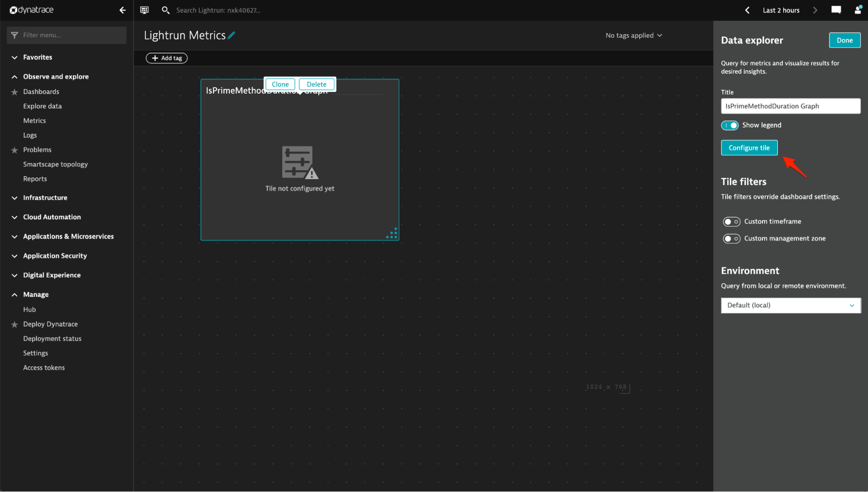Go to previous timeframe with left arrow
The height and width of the screenshot is (492, 868).
747,10
